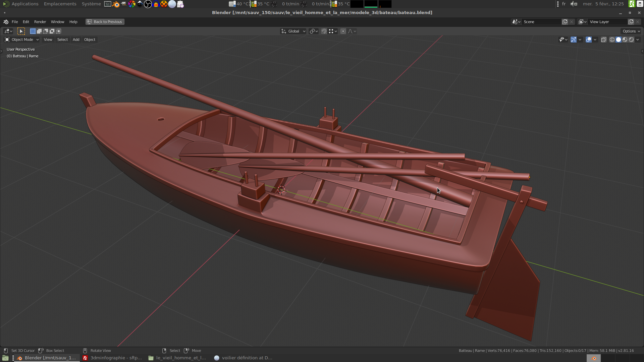Open the Applications system menu
The image size is (644, 362).
point(21,4)
